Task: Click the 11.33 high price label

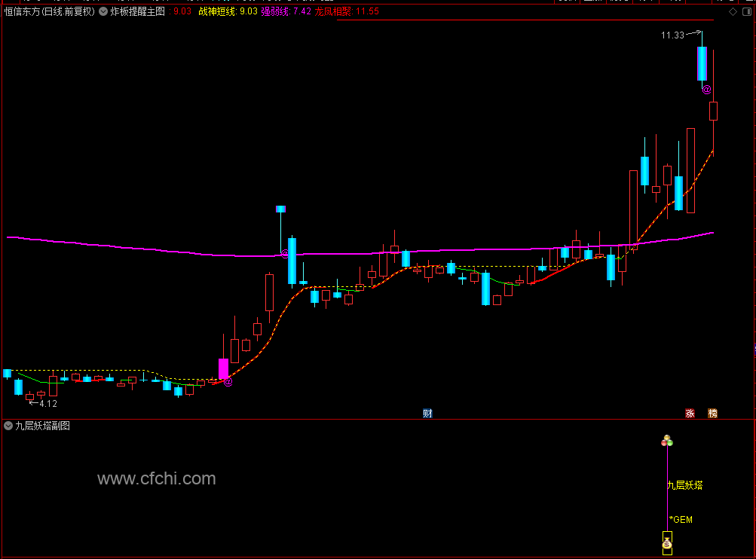Action: [x=672, y=35]
